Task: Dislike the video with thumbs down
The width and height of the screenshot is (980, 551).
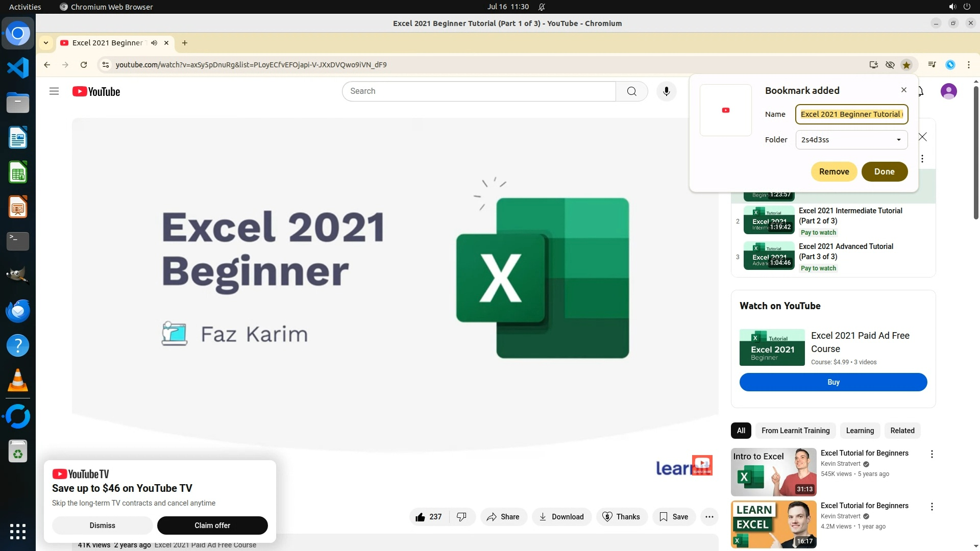Action: click(462, 517)
